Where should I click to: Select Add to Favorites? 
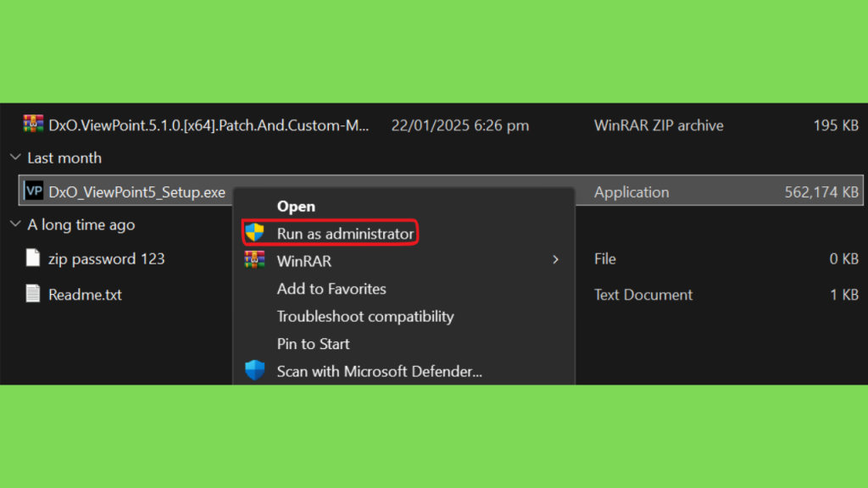click(x=331, y=288)
